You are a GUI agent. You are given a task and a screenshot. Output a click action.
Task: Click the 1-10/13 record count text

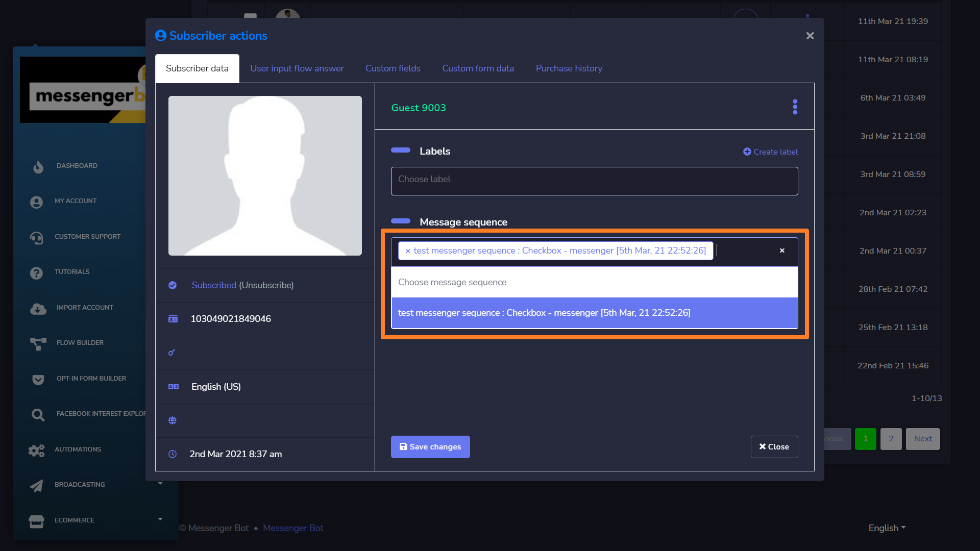(927, 398)
